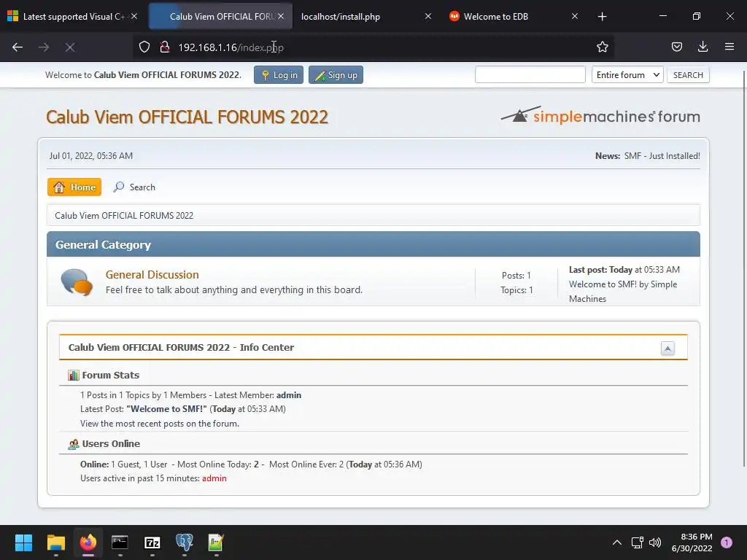Click the page vertical scrollbar

click(743, 269)
